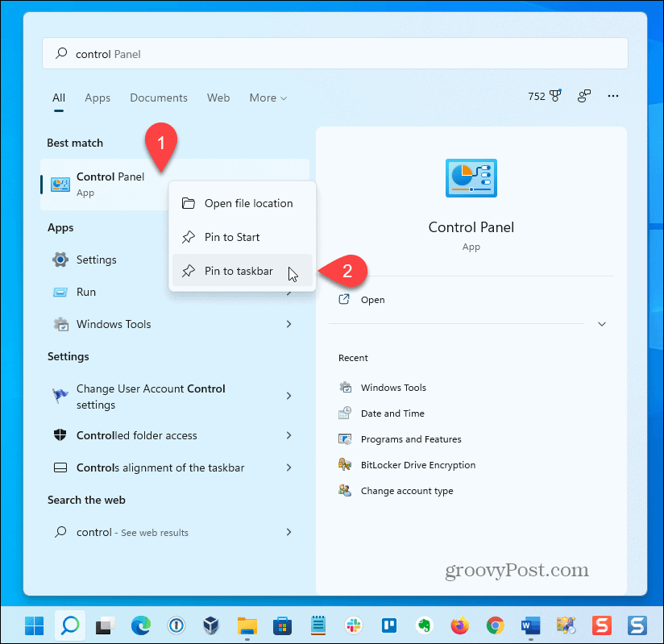Image resolution: width=664 pixels, height=644 pixels.
Task: Expand the Control Panel actions chevron
Action: click(x=602, y=324)
